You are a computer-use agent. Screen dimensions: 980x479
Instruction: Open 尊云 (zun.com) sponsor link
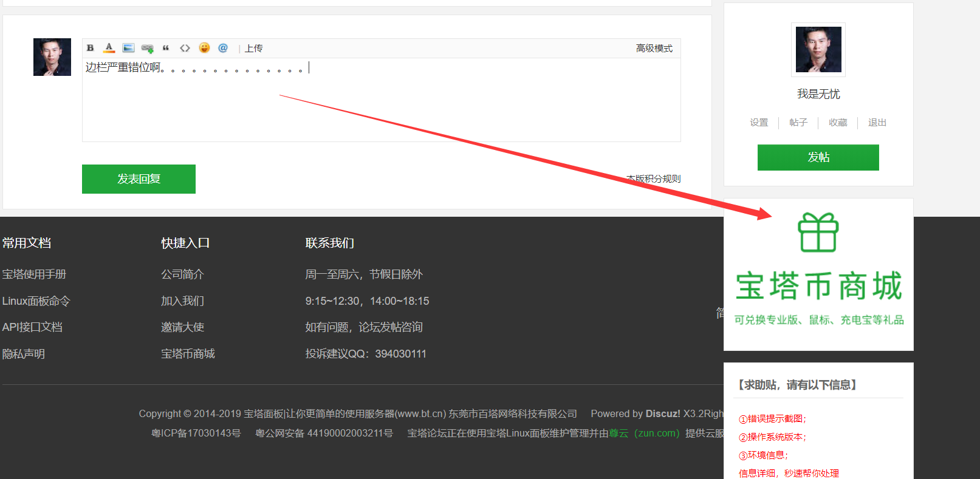pyautogui.click(x=644, y=433)
